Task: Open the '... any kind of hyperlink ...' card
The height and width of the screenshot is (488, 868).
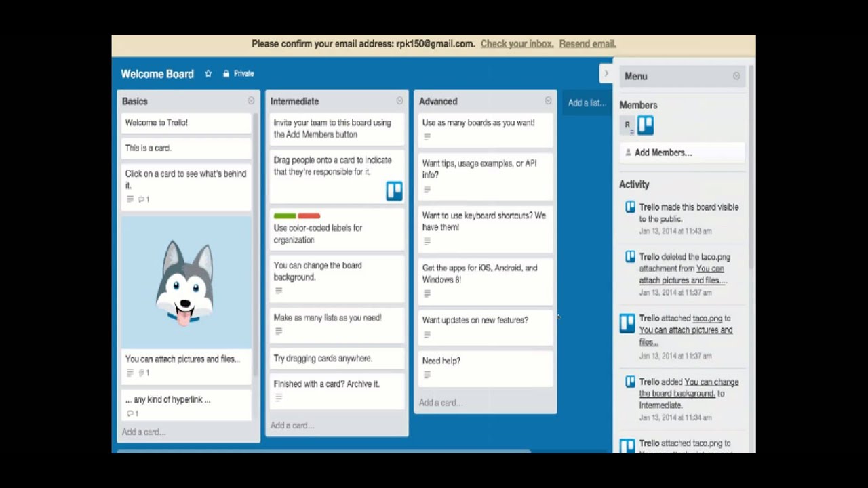Action: pos(186,405)
